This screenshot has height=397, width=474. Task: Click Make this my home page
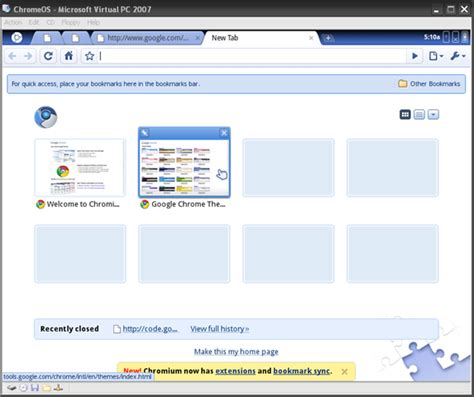click(236, 352)
